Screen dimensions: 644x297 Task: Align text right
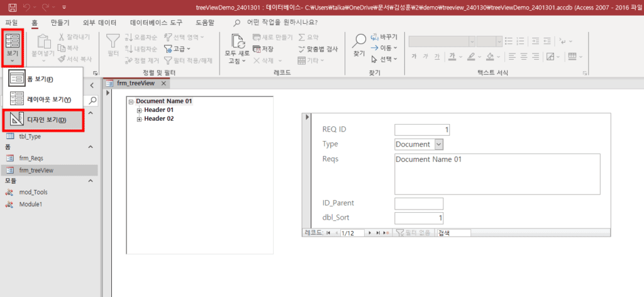tap(535, 56)
